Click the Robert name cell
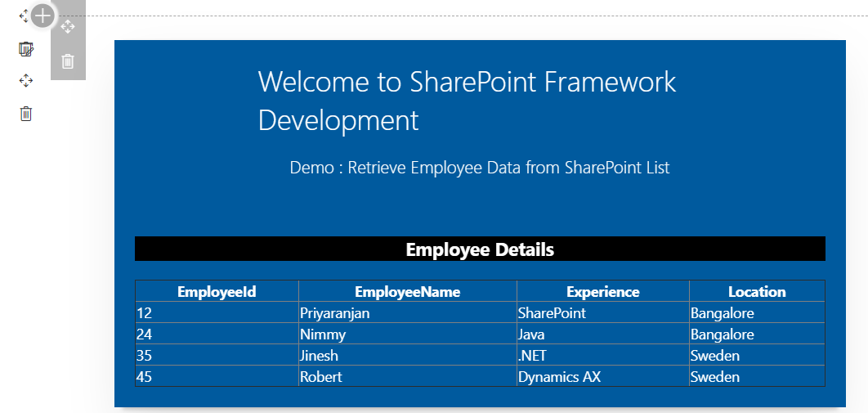868x413 pixels. 408,376
